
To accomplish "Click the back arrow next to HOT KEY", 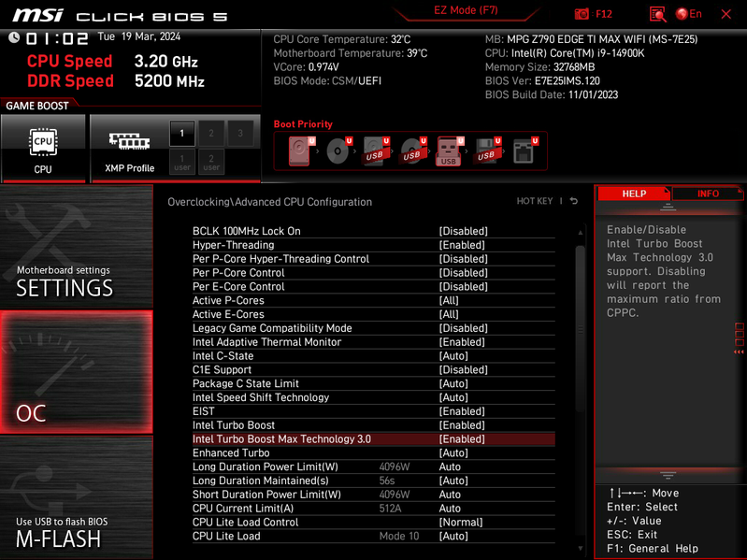I will (x=574, y=201).
